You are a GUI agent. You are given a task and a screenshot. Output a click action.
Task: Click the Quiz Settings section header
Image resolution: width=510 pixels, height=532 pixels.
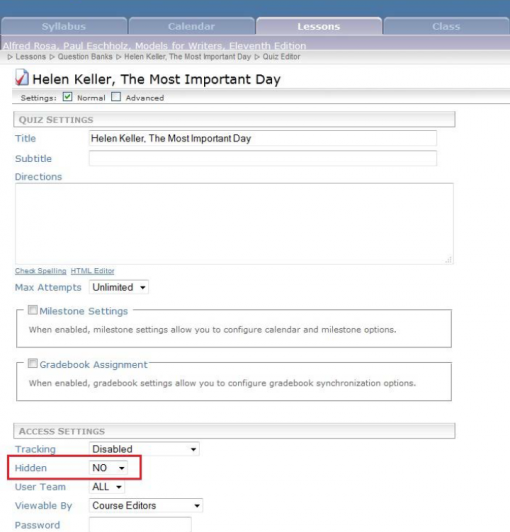[234, 119]
